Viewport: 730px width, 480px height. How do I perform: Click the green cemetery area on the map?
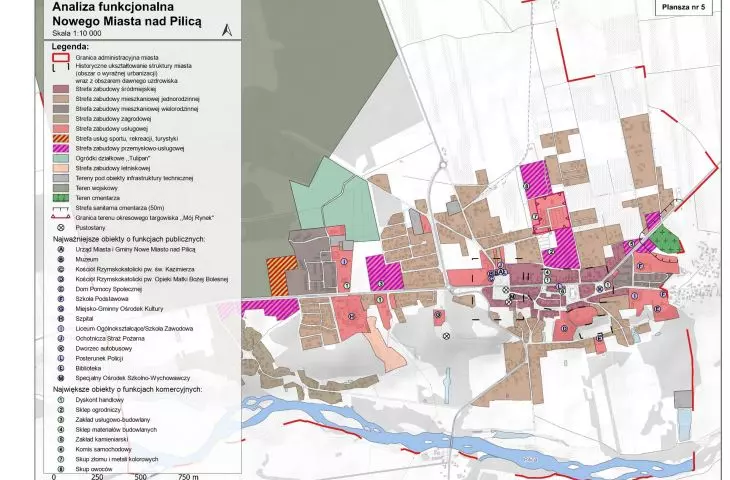tap(665, 238)
